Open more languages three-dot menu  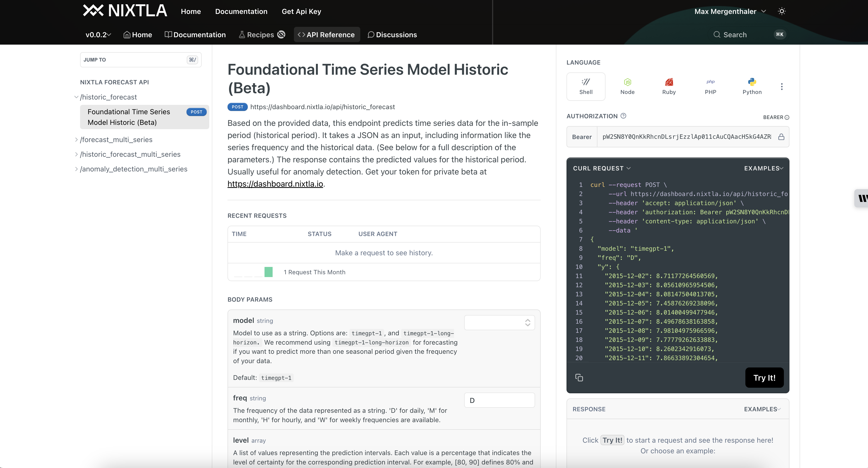pos(781,87)
